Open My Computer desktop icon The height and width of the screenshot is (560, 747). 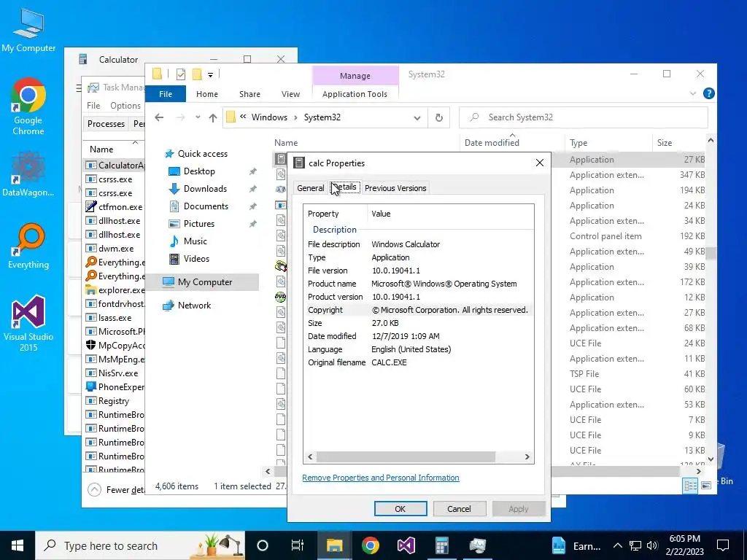click(x=28, y=31)
